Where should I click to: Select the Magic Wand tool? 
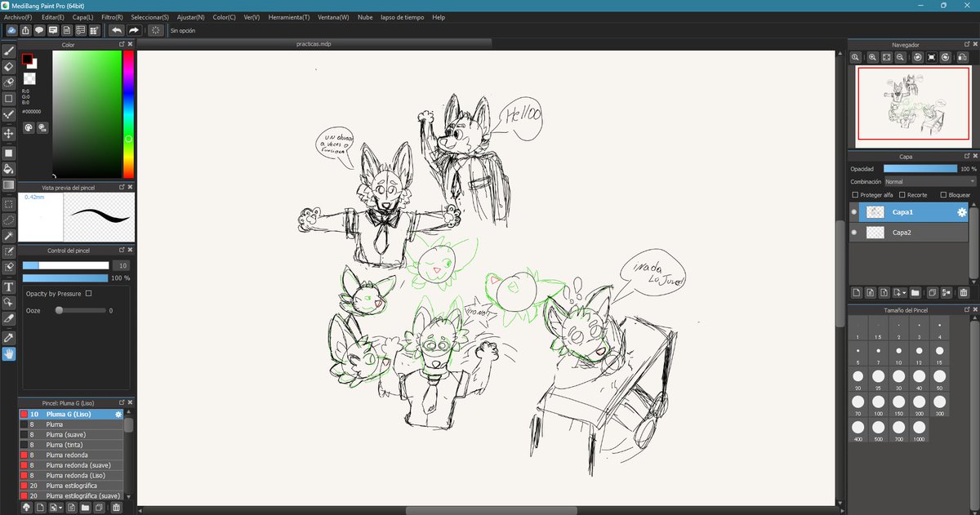point(9,236)
